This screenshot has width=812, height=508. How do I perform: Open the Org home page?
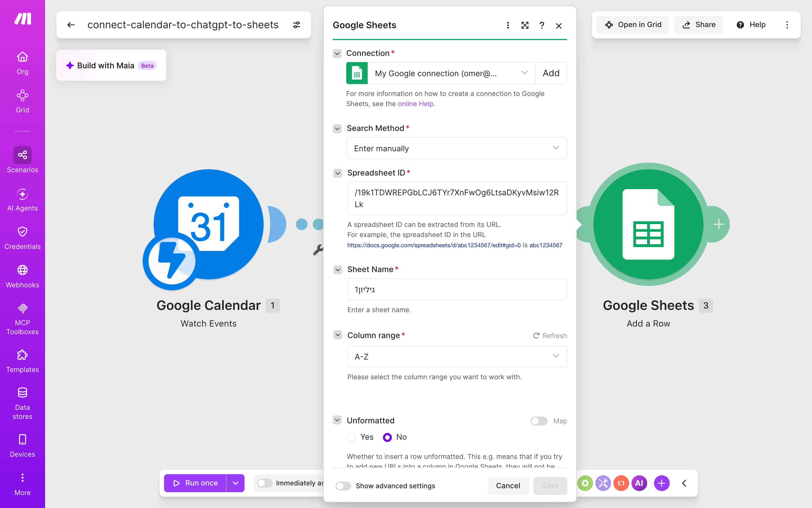coord(23,63)
